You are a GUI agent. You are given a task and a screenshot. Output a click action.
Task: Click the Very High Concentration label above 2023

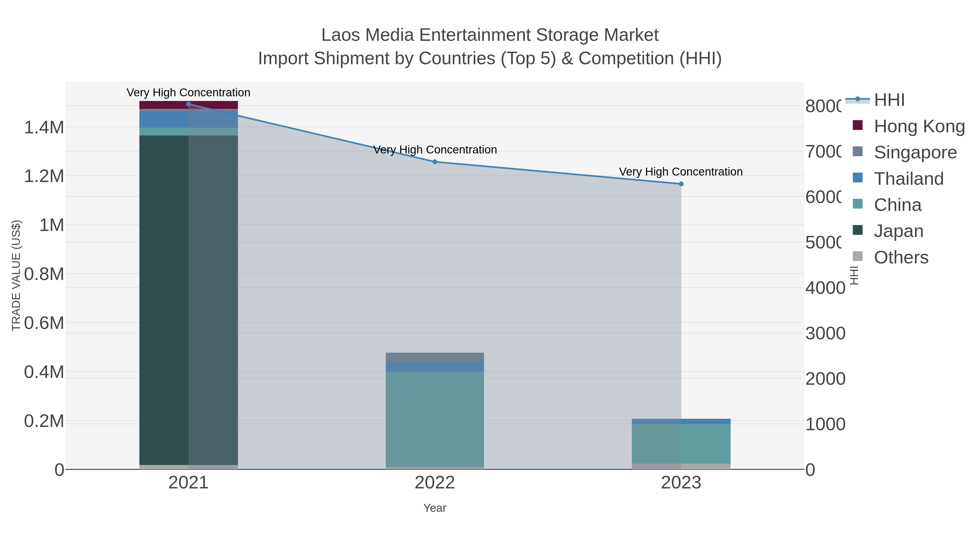click(x=681, y=171)
